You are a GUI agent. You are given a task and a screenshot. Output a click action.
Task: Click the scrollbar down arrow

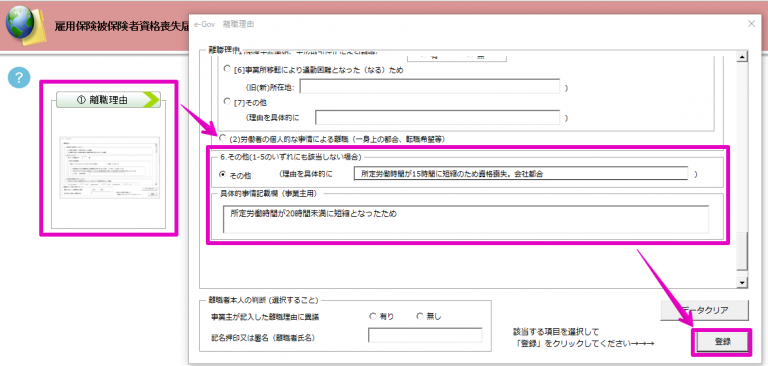click(743, 283)
